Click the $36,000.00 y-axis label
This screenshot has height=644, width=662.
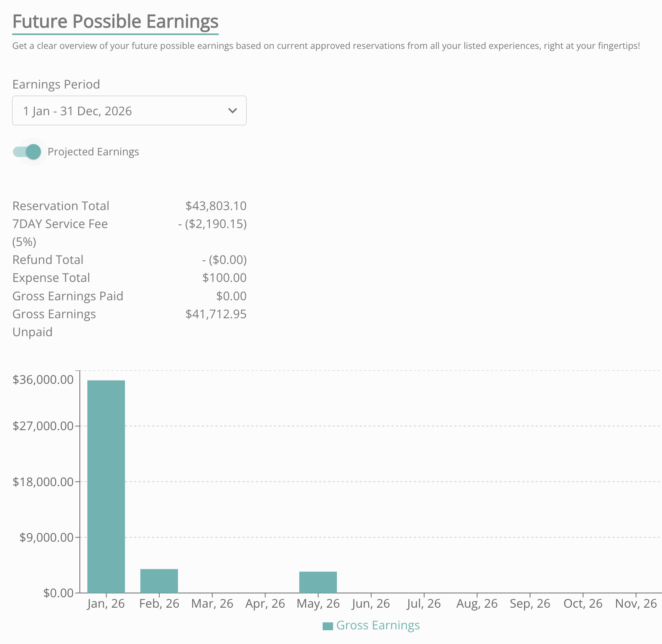pos(43,380)
